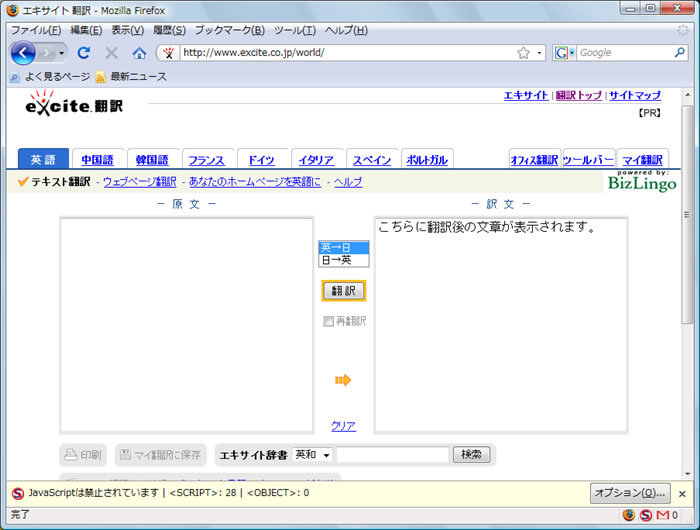The width and height of the screenshot is (700, 530).
Task: Open the 翻訳トップ link
Action: 579,96
